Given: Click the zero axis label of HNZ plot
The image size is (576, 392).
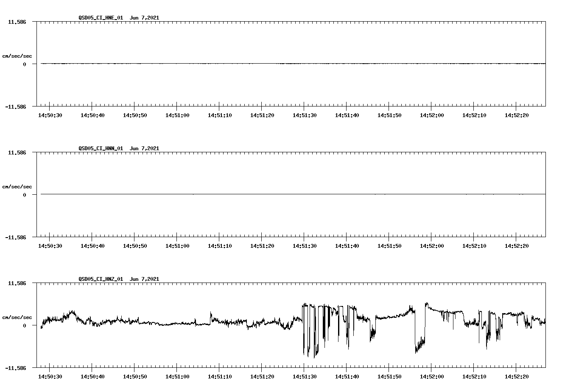Looking at the screenshot, I should pos(25,326).
